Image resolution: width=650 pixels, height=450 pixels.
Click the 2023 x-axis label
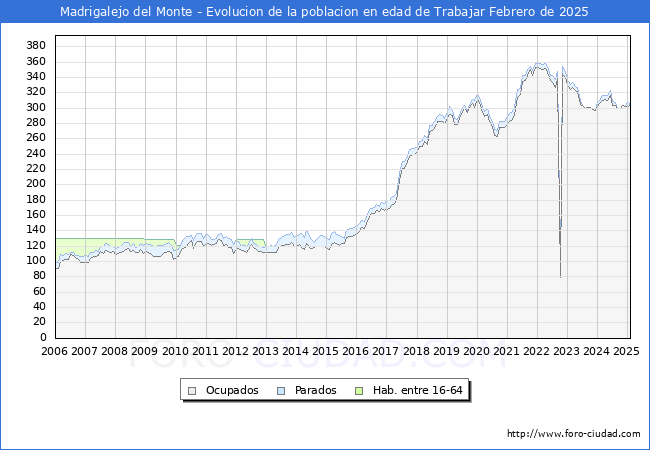point(566,351)
